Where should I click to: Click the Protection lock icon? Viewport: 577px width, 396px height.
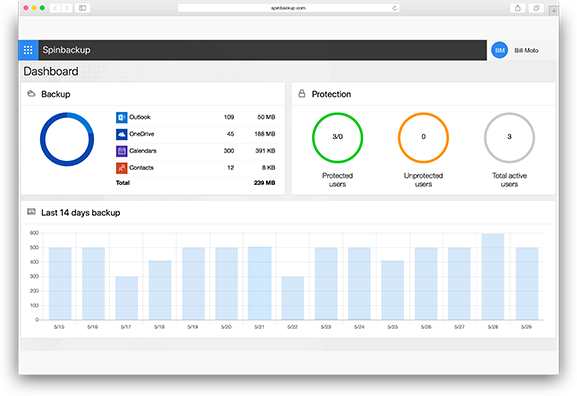(302, 94)
